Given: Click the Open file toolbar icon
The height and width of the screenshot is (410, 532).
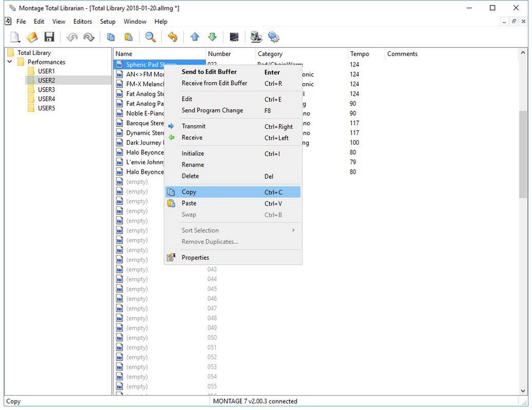Looking at the screenshot, I should (x=32, y=37).
